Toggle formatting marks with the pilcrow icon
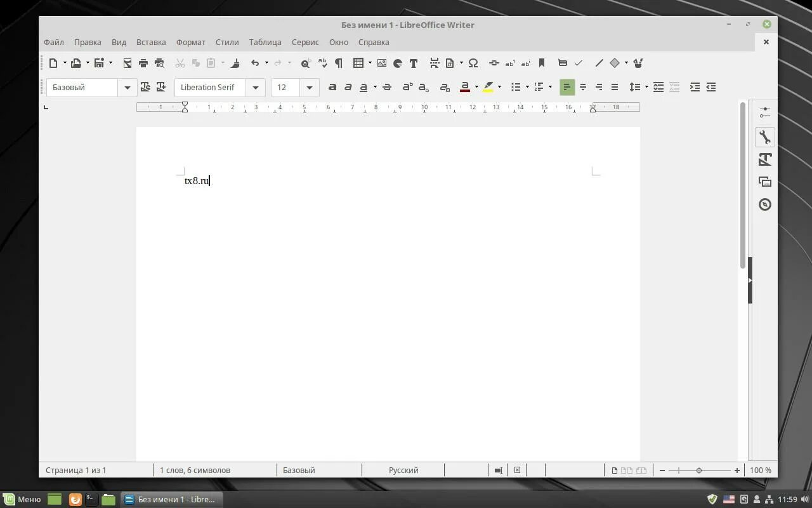Image resolution: width=812 pixels, height=508 pixels. coord(339,63)
